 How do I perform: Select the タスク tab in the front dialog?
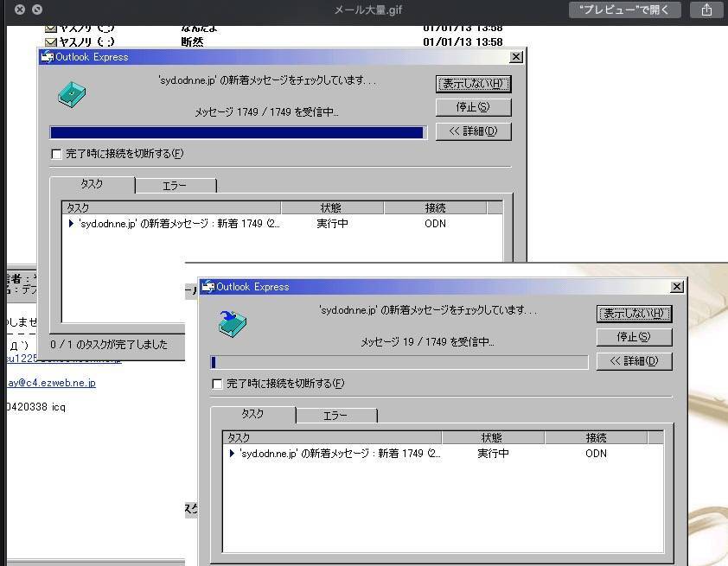252,414
